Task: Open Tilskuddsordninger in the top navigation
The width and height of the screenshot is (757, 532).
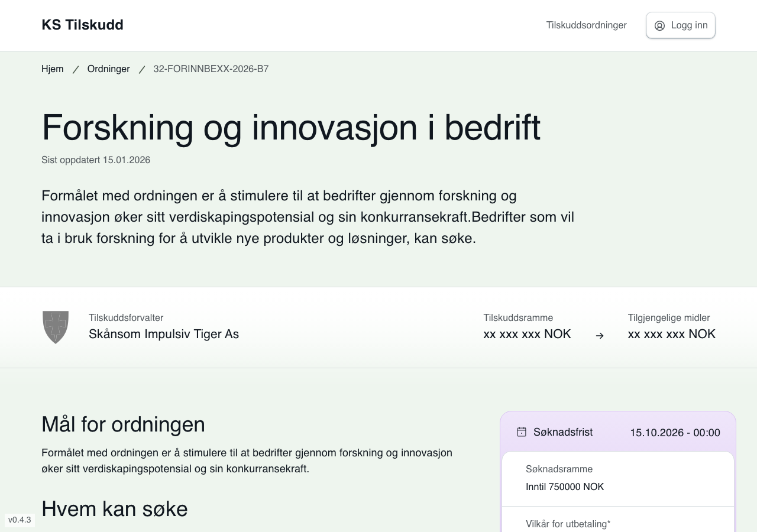Action: pyautogui.click(x=586, y=25)
